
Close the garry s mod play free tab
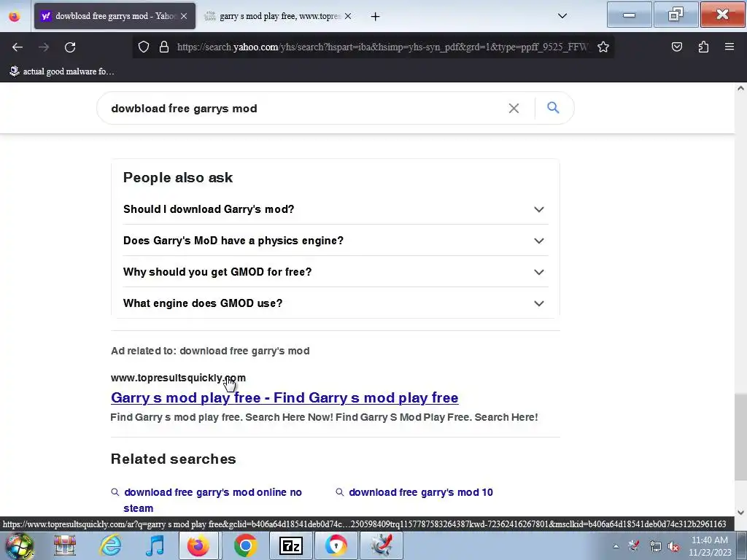click(348, 16)
